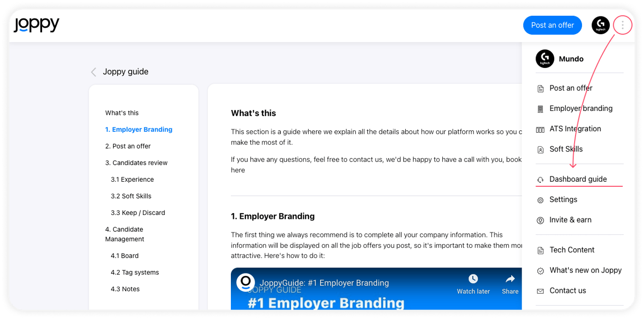Click the Share arrow on the video
The width and height of the screenshot is (644, 319).
coord(510,279)
